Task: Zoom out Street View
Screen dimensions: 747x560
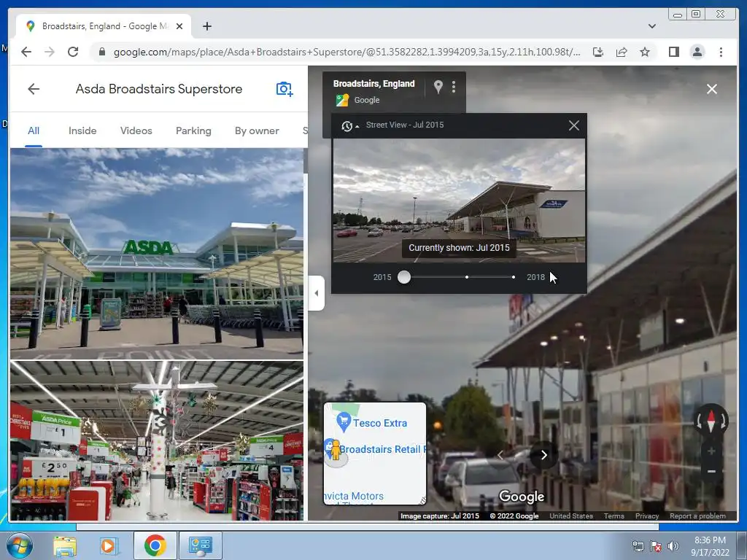Action: click(x=711, y=472)
